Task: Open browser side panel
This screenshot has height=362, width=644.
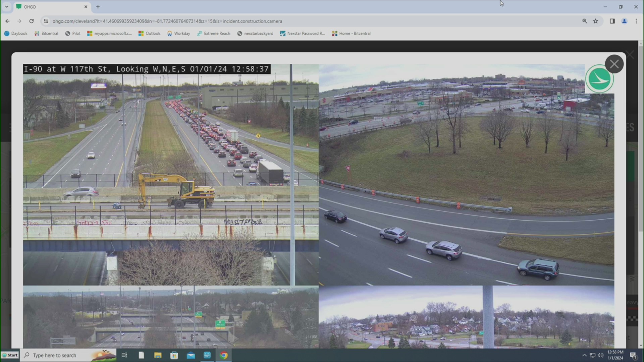Action: pyautogui.click(x=612, y=21)
